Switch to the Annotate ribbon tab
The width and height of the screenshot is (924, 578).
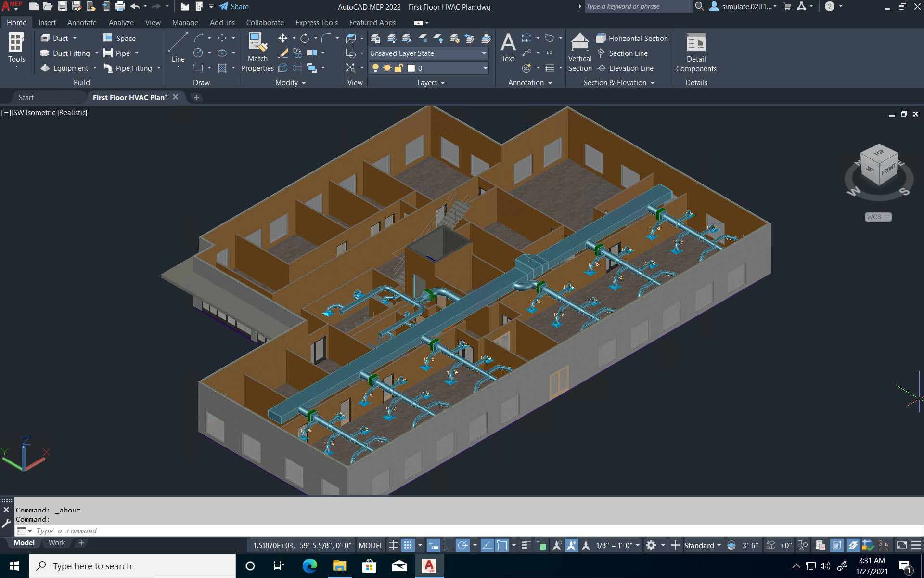80,22
